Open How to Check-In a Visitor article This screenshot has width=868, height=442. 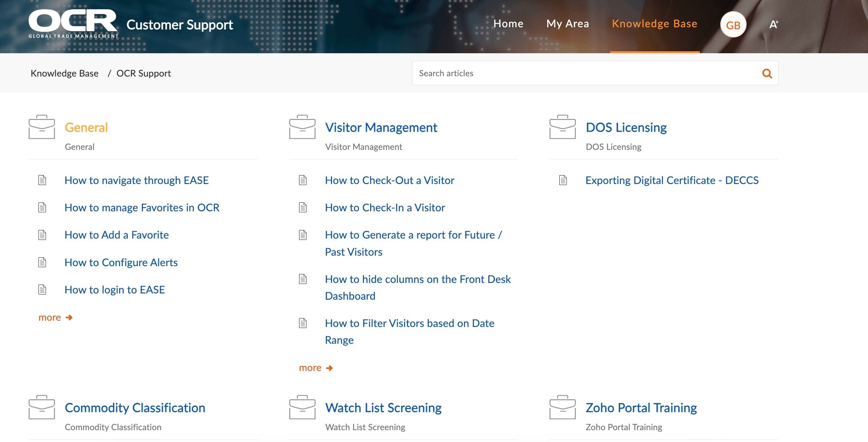pos(385,208)
